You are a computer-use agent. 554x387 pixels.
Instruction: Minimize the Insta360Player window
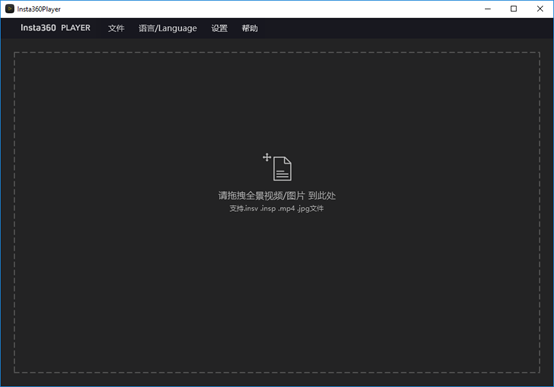(x=488, y=9)
